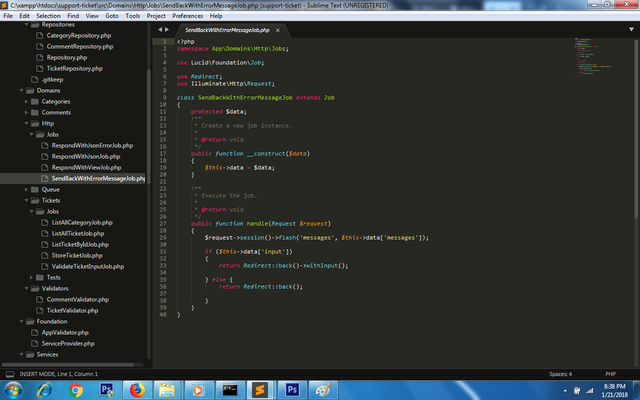The width and height of the screenshot is (640, 400).
Task: Open the Help menu
Action: [x=216, y=16]
